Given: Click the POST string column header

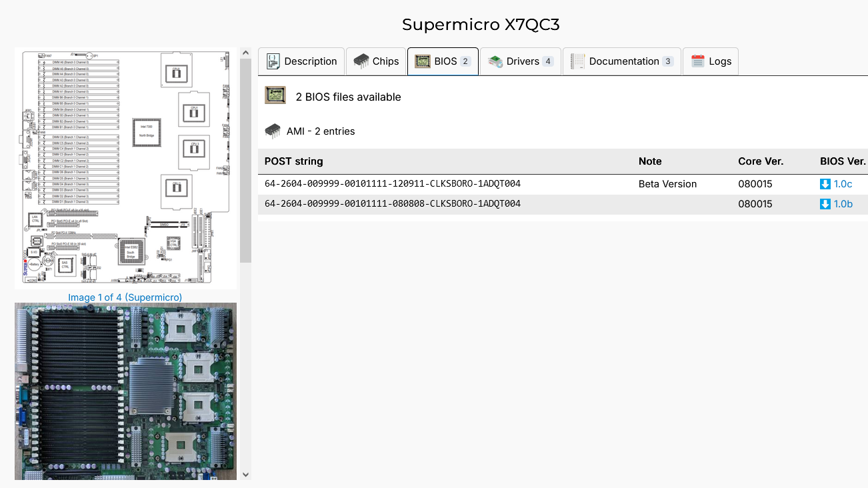Looking at the screenshot, I should tap(294, 161).
